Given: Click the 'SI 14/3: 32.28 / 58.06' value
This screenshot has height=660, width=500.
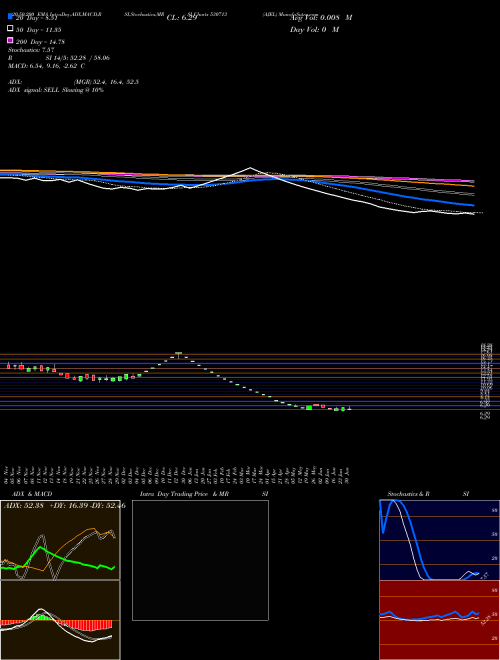Looking at the screenshot, I should point(78,58).
